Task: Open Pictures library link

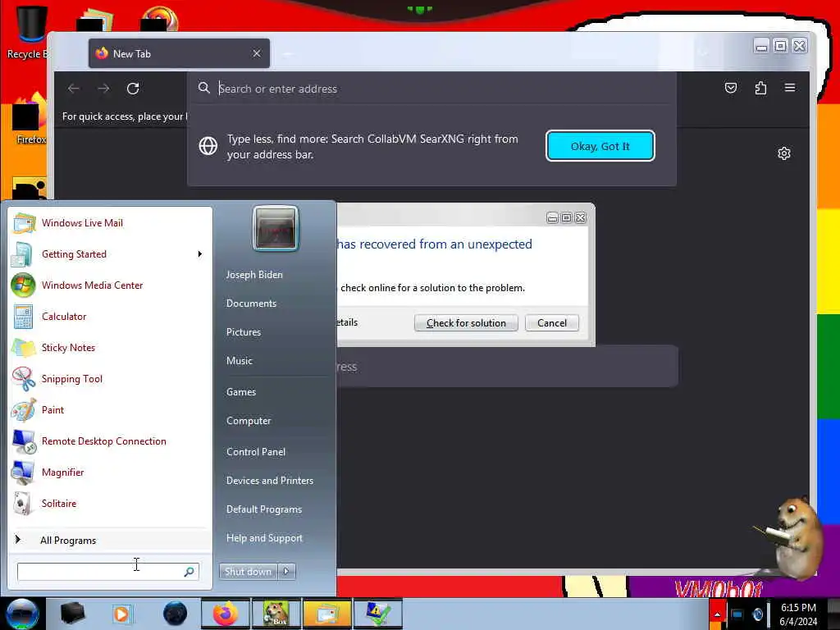Action: pos(244,332)
